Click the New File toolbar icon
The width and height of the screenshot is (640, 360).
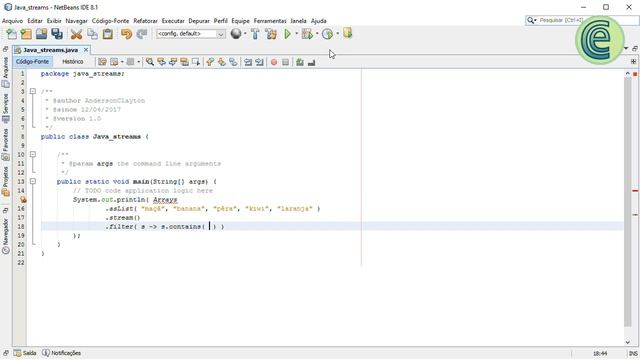(x=11, y=34)
